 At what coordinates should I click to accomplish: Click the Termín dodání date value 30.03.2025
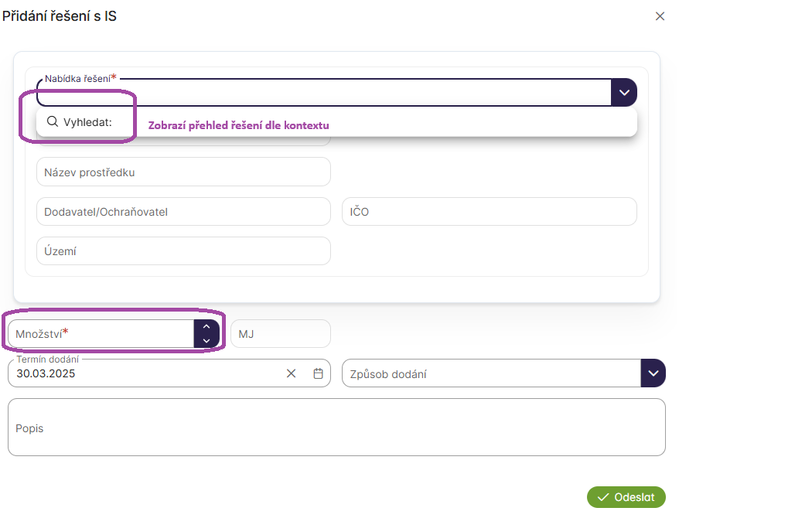tap(46, 373)
